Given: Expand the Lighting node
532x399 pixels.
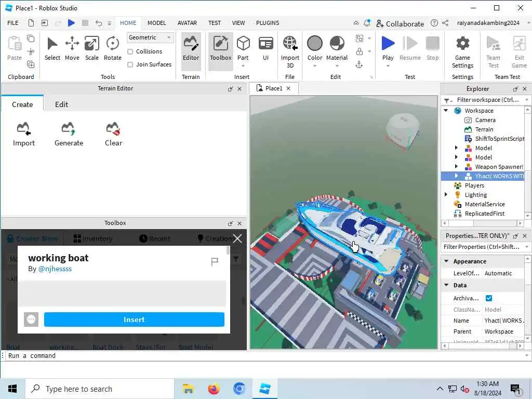Looking at the screenshot, I should 446,194.
